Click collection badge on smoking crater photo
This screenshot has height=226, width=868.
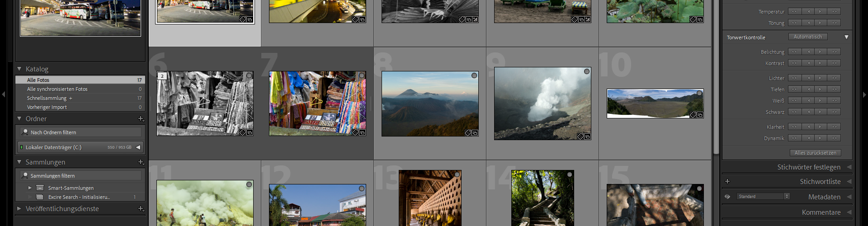(587, 137)
